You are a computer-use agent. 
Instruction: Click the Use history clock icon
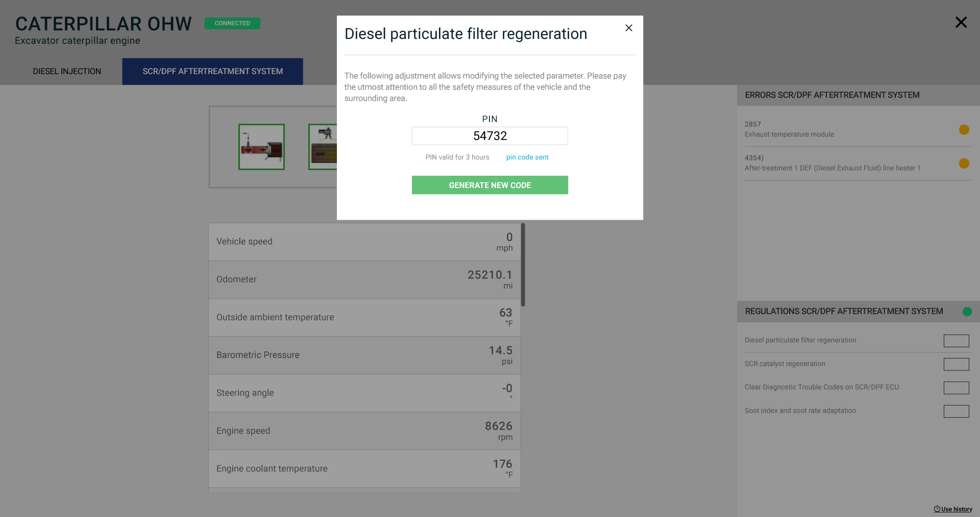tap(937, 509)
